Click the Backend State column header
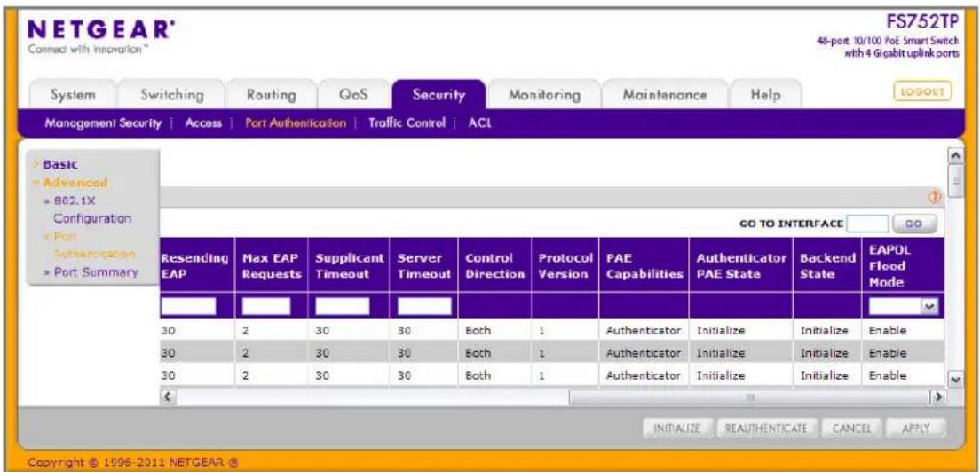This screenshot has height=472, width=980. pyautogui.click(x=827, y=265)
